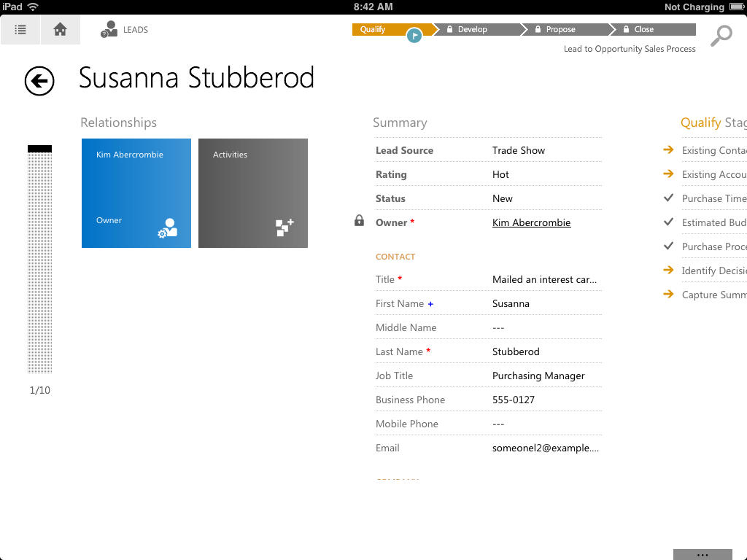Image resolution: width=747 pixels, height=560 pixels.
Task: Go to the Home screen icon
Action: point(61,30)
